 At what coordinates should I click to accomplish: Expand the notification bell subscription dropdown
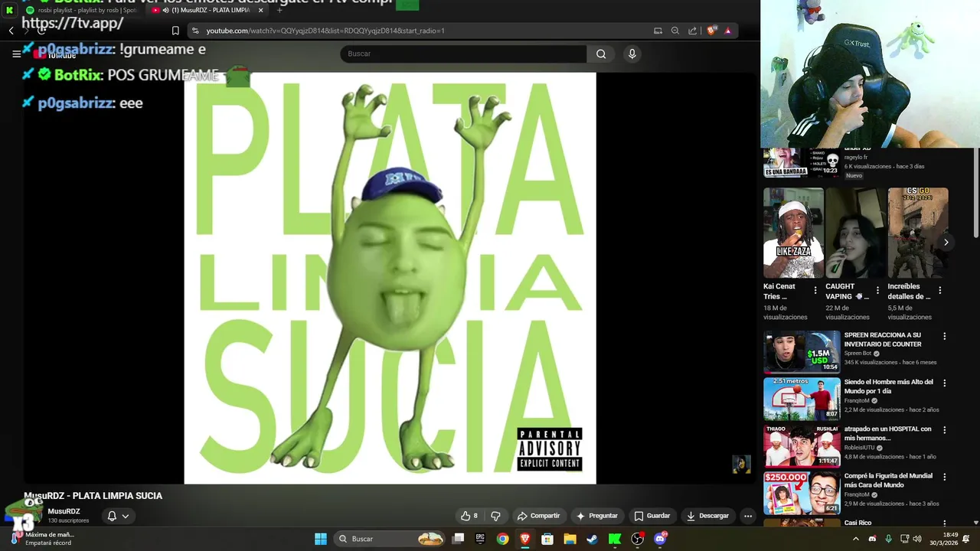tap(118, 516)
